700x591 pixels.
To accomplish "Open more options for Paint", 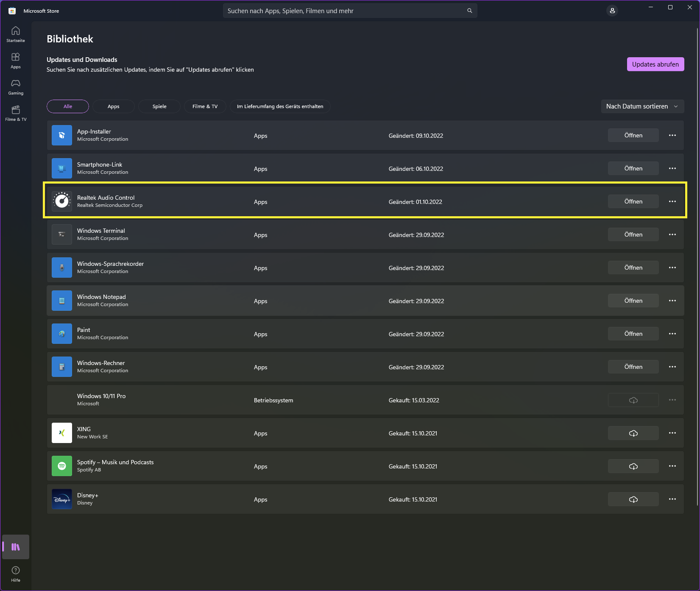I will (x=672, y=334).
